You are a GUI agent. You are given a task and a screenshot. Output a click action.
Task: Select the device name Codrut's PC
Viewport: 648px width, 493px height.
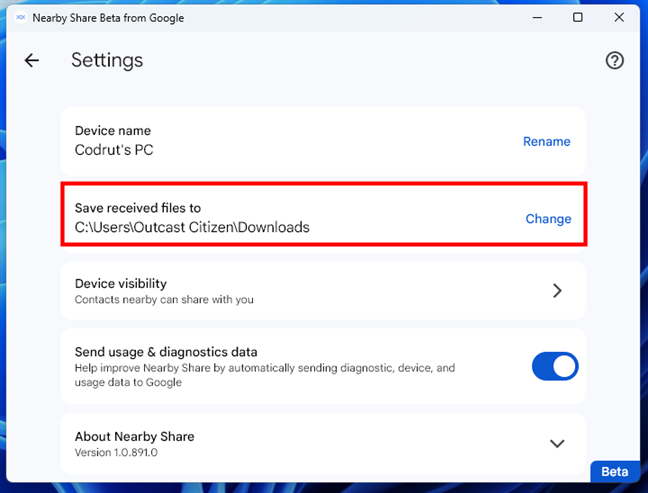pyautogui.click(x=114, y=150)
